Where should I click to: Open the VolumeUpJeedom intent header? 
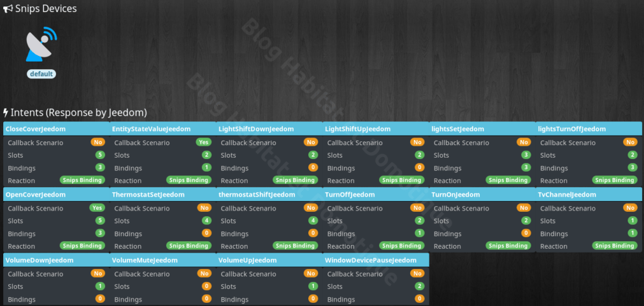coord(269,260)
